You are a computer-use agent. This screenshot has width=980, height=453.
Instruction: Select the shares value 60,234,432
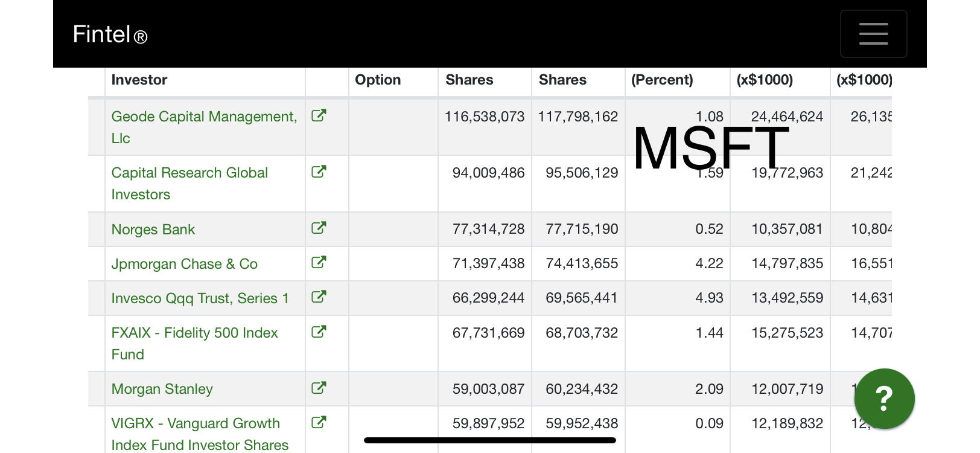click(582, 389)
